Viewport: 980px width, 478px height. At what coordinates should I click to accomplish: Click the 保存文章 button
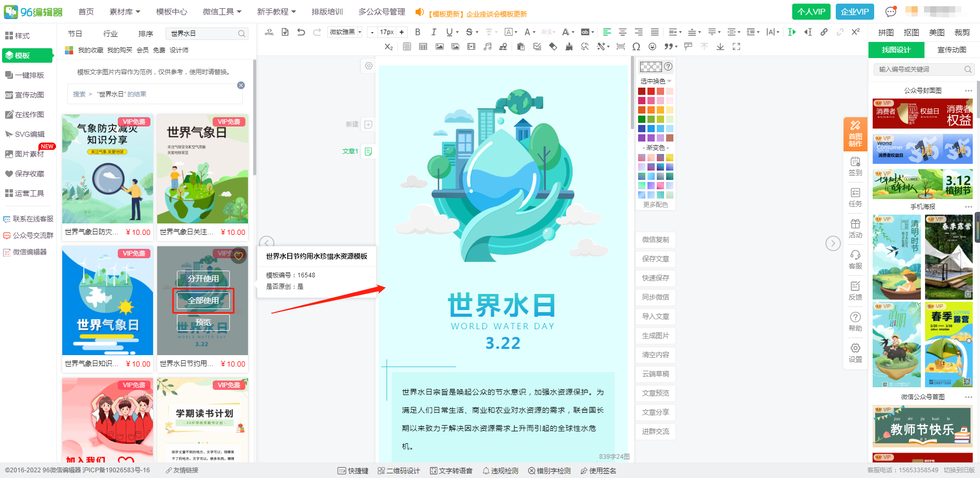(656, 259)
